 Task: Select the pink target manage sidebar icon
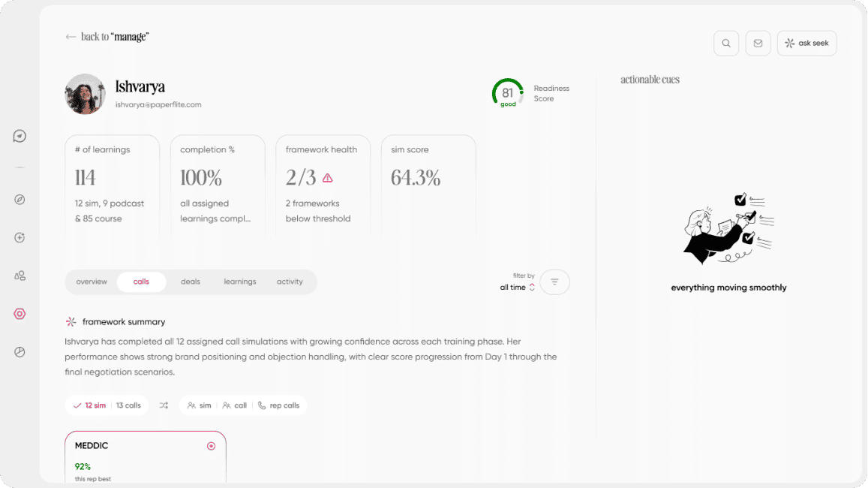click(20, 314)
